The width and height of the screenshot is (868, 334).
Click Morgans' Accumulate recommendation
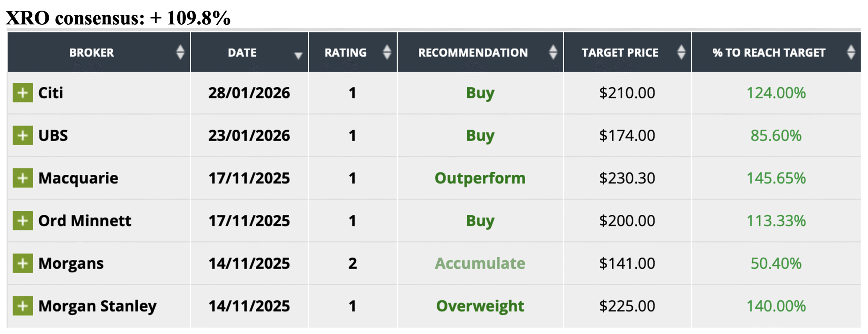[x=480, y=263]
